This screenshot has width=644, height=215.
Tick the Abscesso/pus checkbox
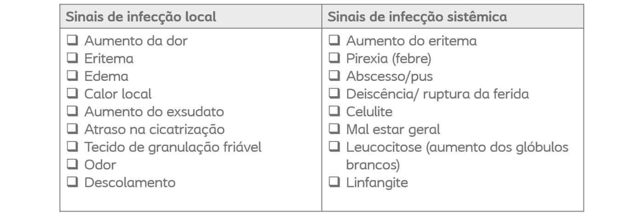pos(334,76)
